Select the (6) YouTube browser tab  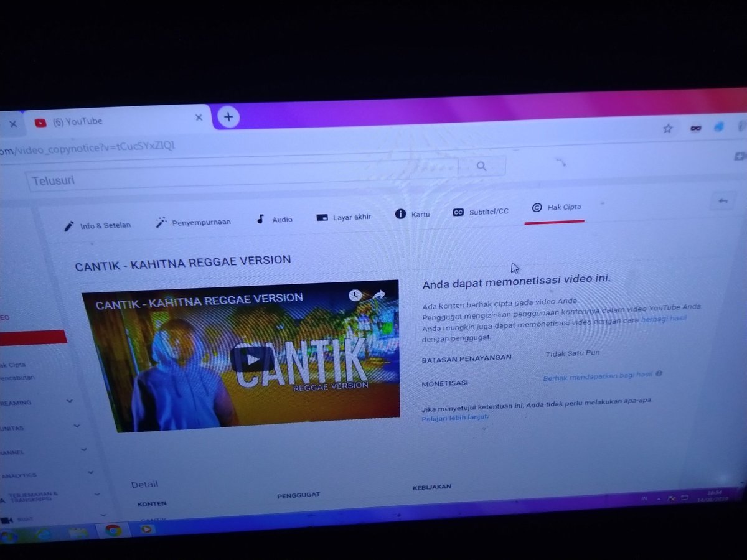click(x=118, y=121)
